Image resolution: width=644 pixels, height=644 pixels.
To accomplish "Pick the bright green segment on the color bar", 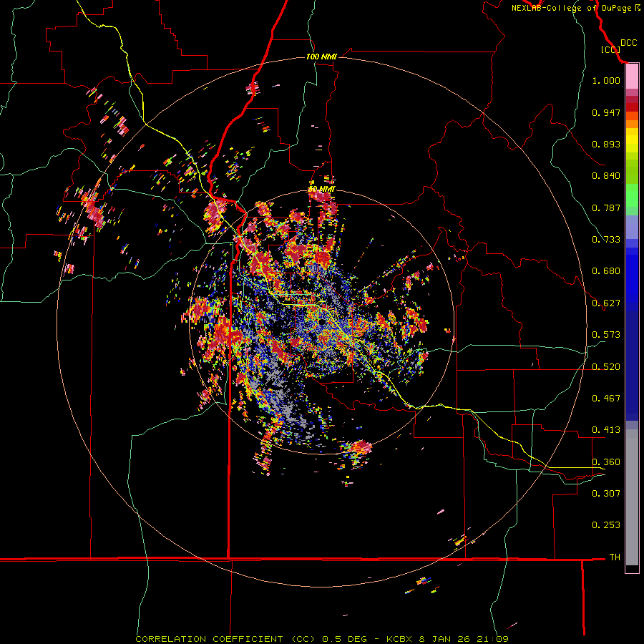I will [x=632, y=195].
